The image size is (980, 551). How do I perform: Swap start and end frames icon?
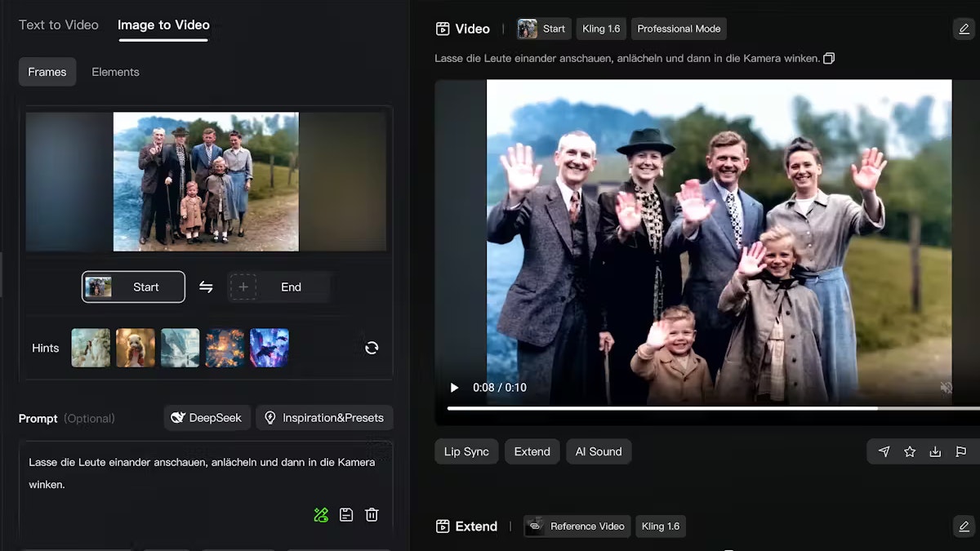pos(206,287)
